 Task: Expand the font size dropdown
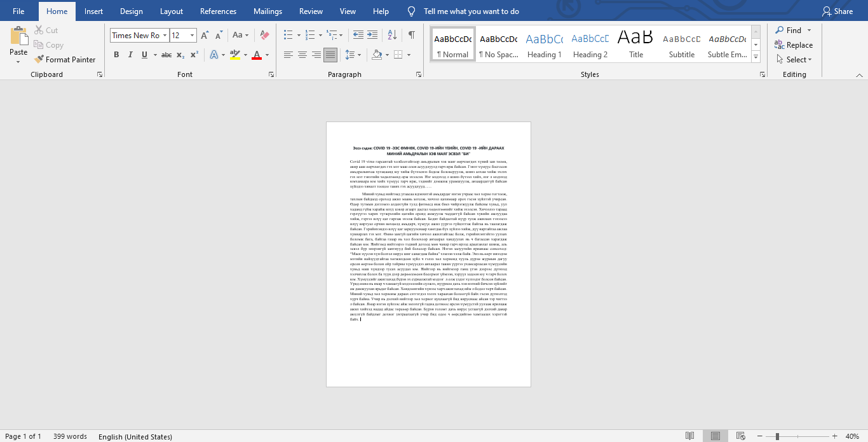coord(192,36)
